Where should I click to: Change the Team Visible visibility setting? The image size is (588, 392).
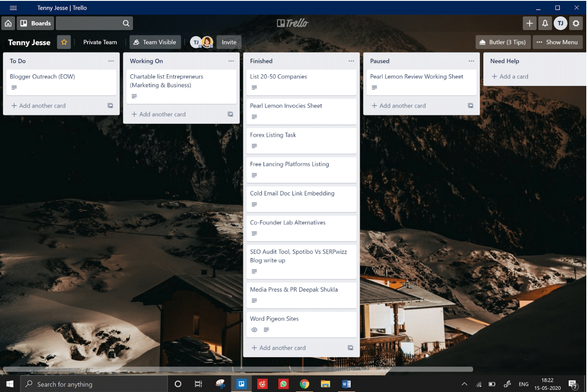click(155, 42)
